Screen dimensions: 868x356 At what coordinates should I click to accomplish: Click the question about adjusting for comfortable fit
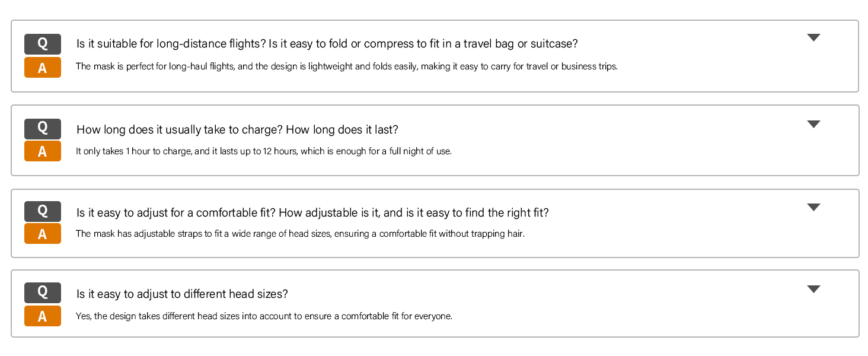tap(312, 212)
